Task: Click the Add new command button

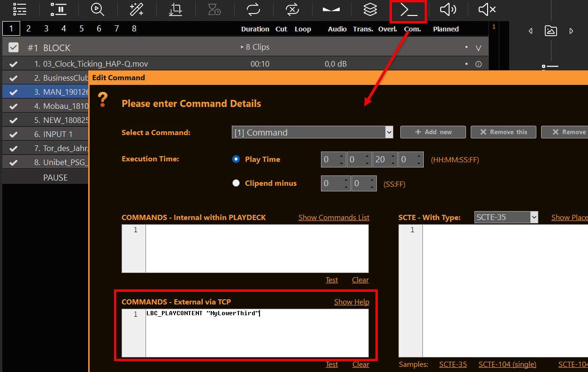Action: tap(433, 132)
